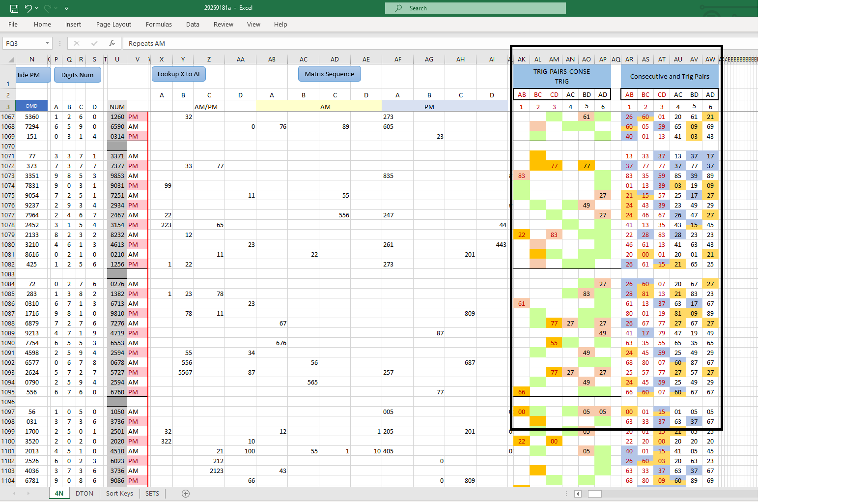
Task: Select the lavender PM header band
Action: point(445,106)
